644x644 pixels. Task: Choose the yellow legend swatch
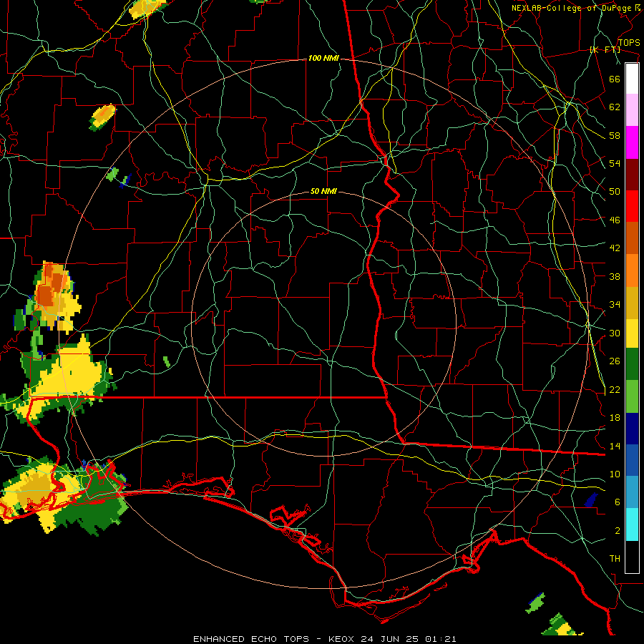tap(632, 333)
